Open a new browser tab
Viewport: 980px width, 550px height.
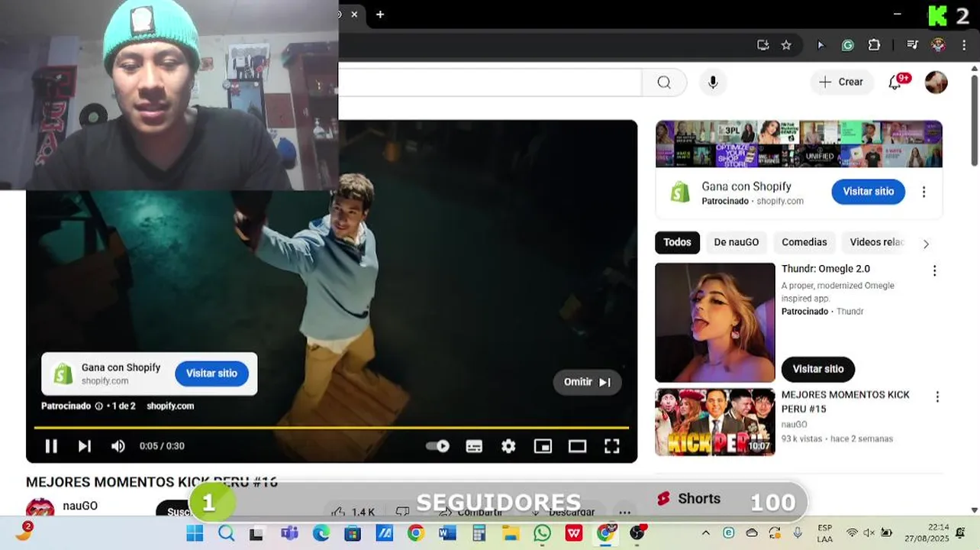(x=380, y=15)
